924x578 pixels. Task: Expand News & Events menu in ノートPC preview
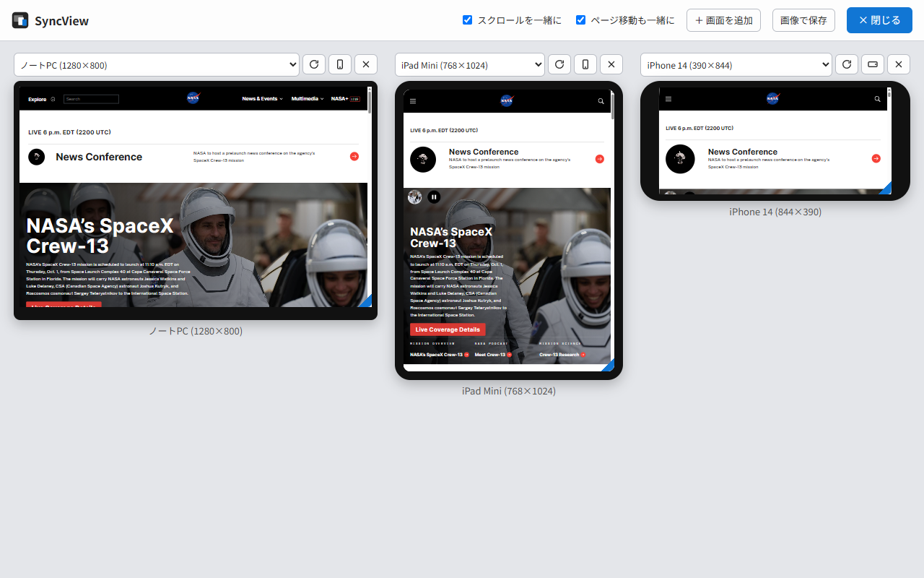point(262,98)
